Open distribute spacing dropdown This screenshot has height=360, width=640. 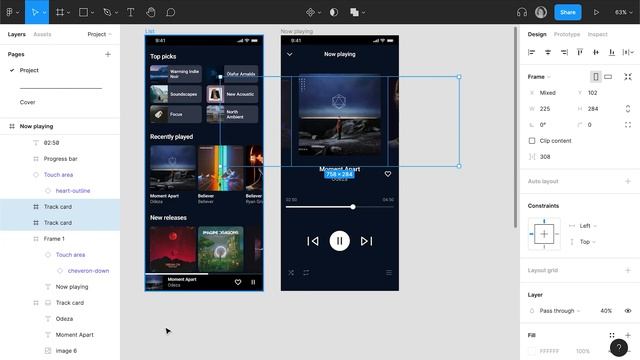point(628,52)
